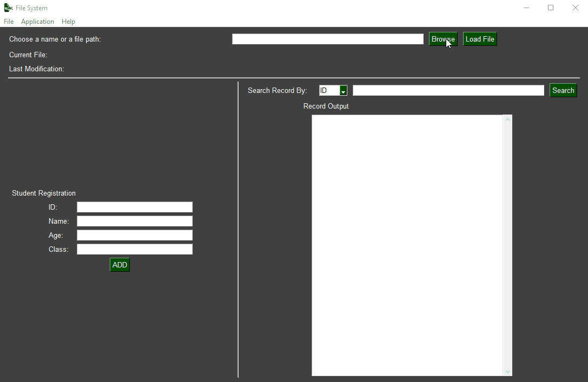Click the dropdown arrow next to ID

(343, 90)
